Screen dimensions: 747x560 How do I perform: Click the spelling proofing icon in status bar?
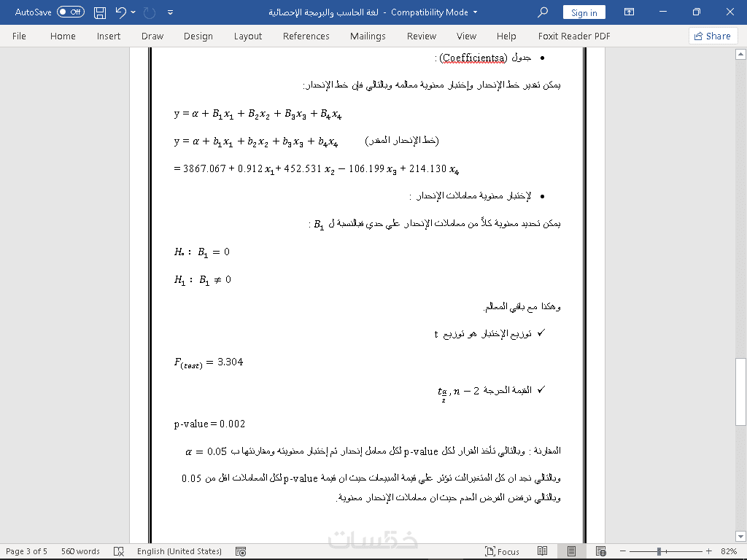[x=119, y=551]
